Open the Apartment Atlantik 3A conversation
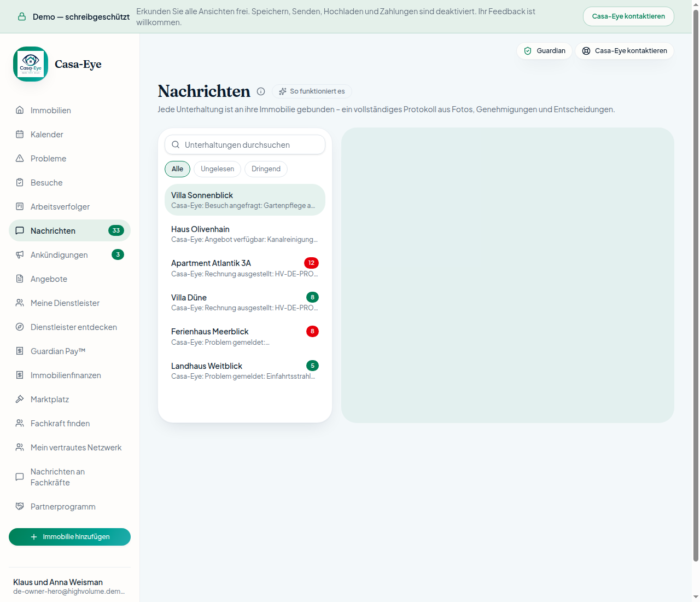 tap(245, 268)
